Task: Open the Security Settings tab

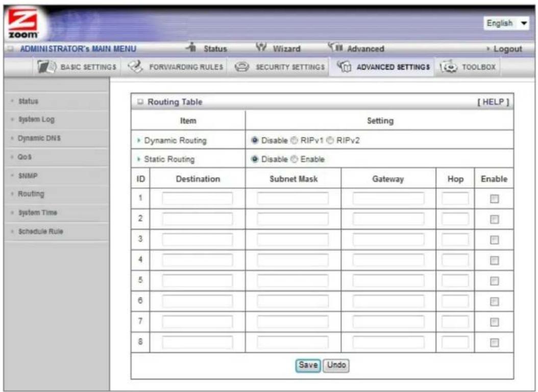Action: tap(280, 67)
